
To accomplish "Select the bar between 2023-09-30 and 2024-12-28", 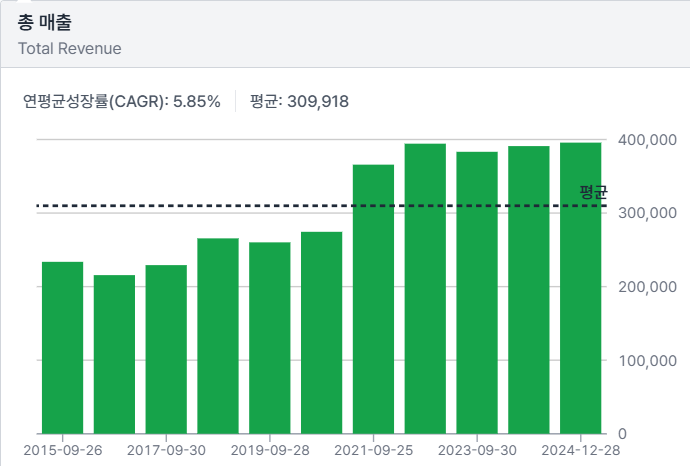I will (x=529, y=289).
